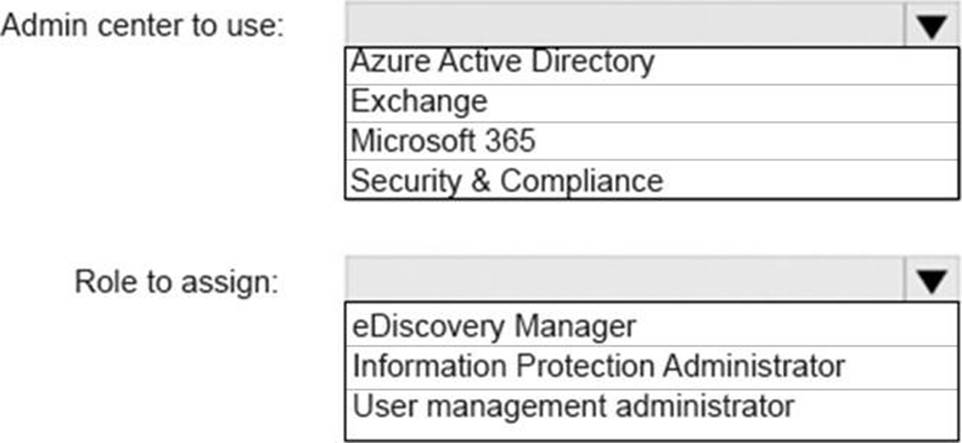Choose Exchange from the admin center list
Screen dimensions: 962x443
[419, 102]
